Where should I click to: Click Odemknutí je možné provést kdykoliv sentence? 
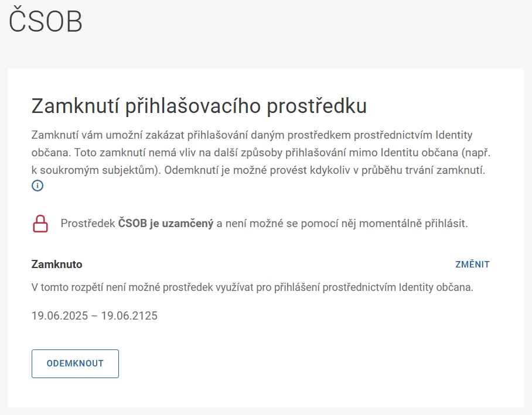(x=325, y=170)
